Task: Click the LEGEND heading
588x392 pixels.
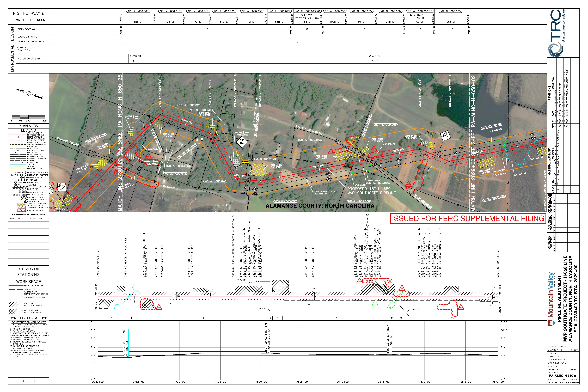Action: [28, 130]
